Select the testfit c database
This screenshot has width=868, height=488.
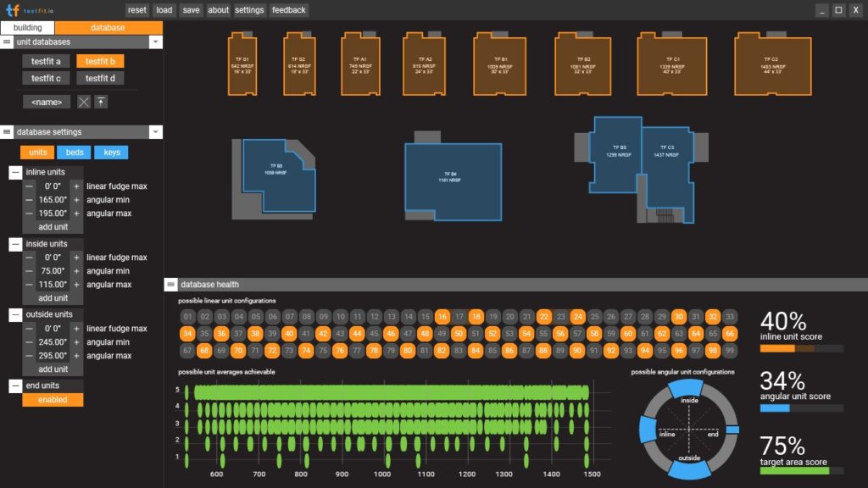pyautogui.click(x=46, y=78)
